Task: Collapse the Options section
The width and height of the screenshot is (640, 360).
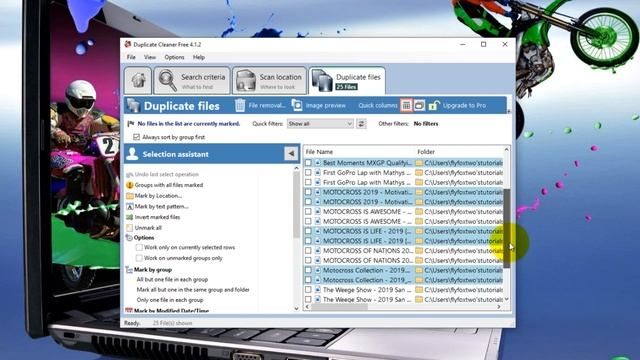Action: point(140,238)
